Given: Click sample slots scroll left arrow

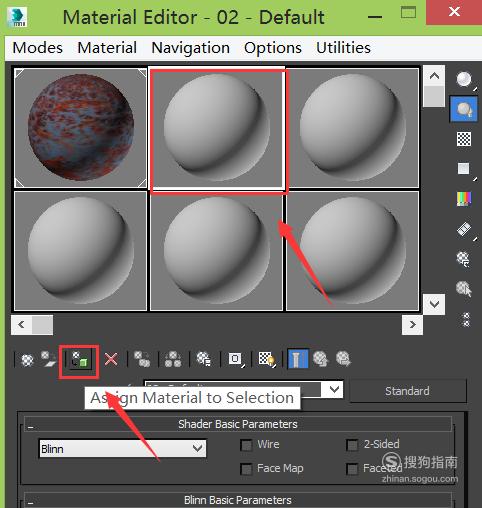Looking at the screenshot, I should (21, 324).
